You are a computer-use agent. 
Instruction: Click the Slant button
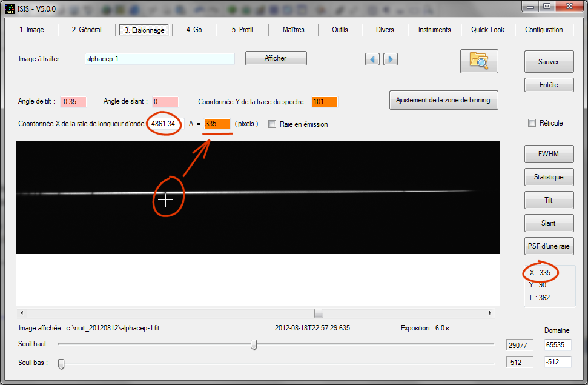pos(549,223)
